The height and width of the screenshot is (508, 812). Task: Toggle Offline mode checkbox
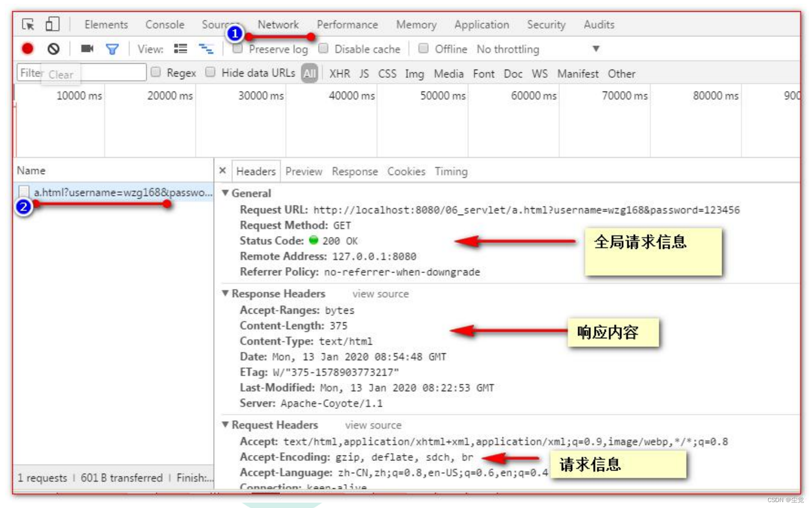click(x=424, y=49)
